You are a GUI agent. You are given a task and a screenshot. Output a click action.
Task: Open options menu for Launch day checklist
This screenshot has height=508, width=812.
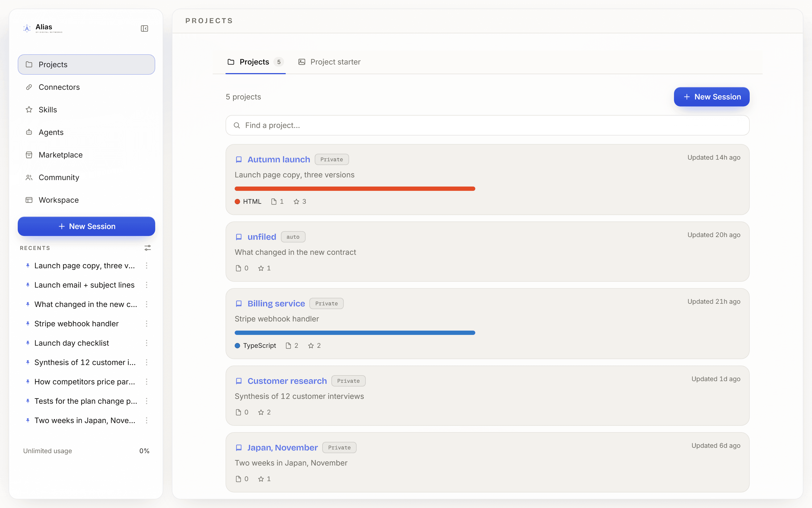point(147,343)
